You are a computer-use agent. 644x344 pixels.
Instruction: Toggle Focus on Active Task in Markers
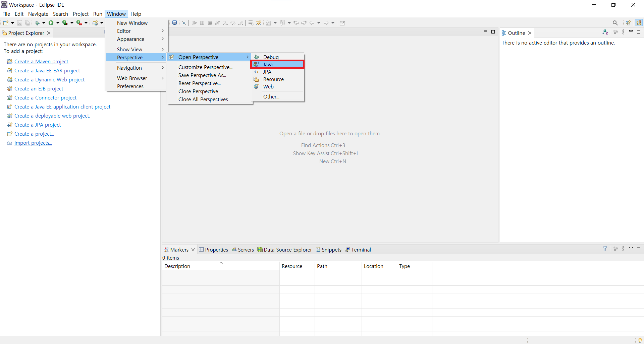pyautogui.click(x=615, y=249)
